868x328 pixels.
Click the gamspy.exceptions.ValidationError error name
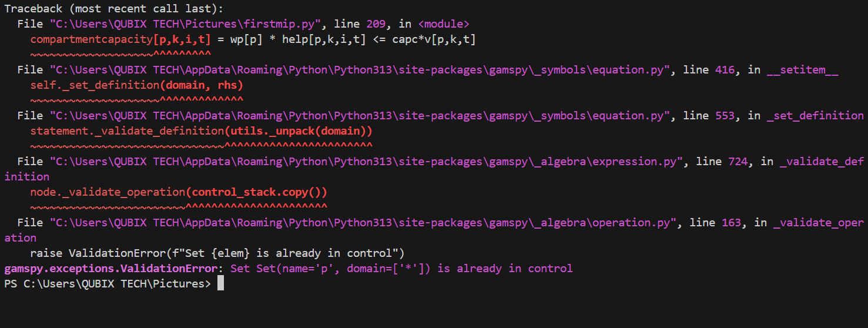110,269
